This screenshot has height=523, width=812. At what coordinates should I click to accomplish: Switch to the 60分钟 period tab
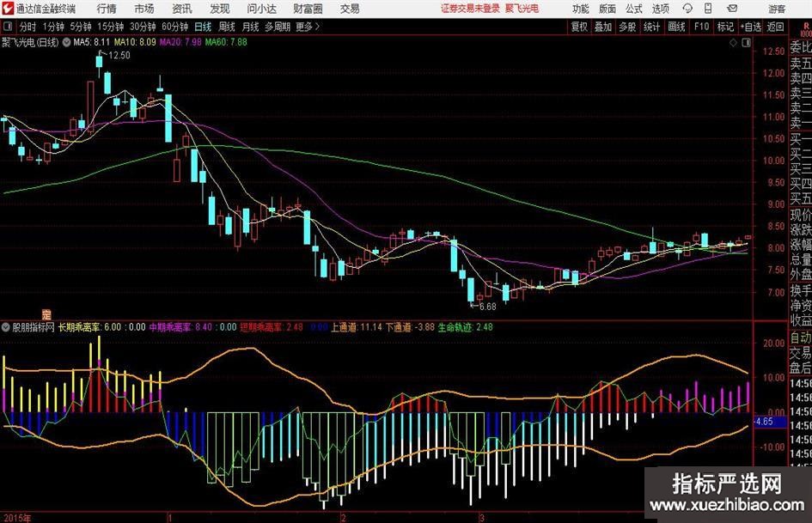point(174,27)
